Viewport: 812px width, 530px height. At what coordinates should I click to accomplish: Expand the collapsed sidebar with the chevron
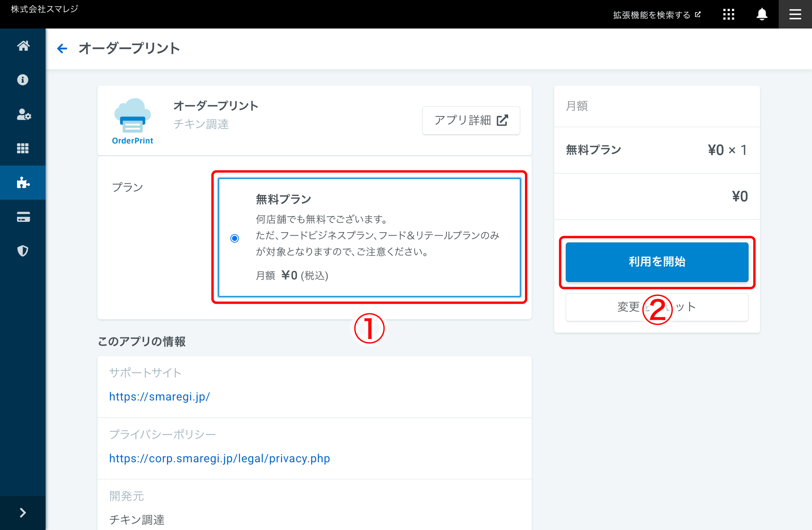(23, 513)
